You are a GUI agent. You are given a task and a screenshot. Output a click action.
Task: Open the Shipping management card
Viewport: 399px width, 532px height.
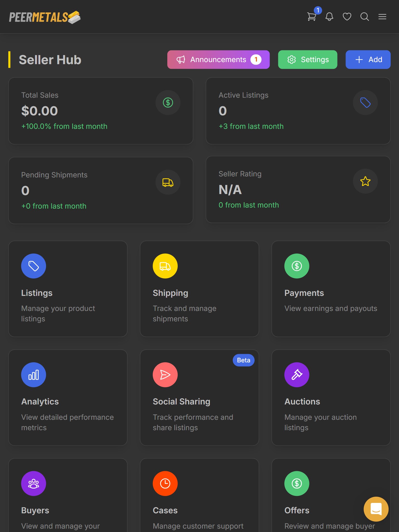199,289
